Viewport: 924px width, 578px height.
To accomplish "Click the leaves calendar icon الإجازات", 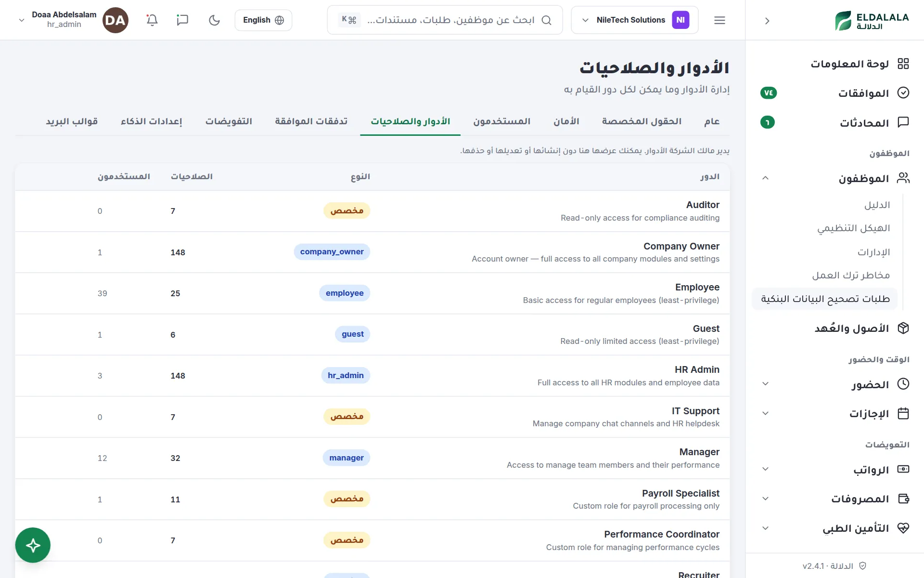I will point(903,413).
